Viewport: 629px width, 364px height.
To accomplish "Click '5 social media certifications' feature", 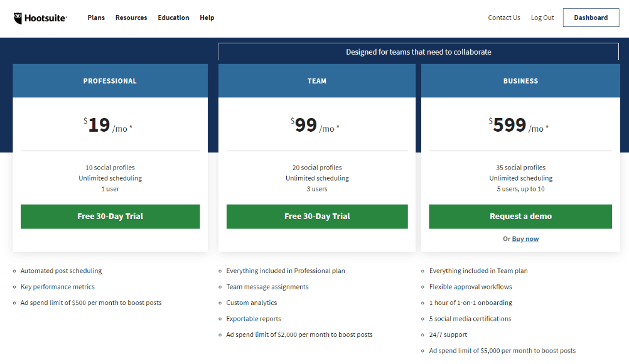I will pos(470,319).
